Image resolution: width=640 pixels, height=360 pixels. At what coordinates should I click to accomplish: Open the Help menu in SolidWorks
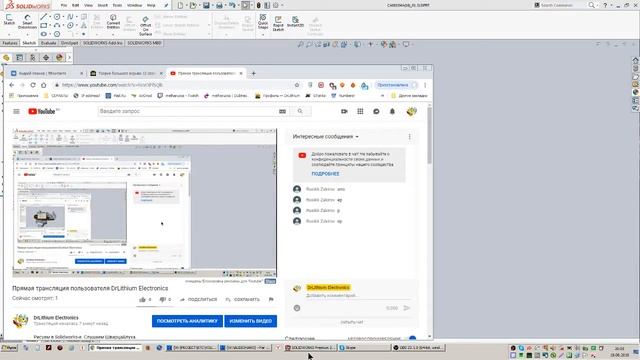tap(151, 5)
